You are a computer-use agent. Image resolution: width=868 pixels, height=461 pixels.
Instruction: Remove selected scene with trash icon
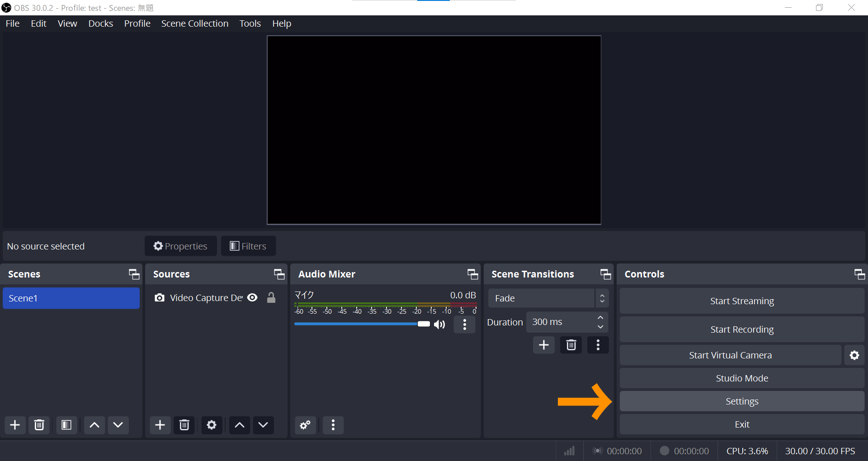[x=39, y=425]
